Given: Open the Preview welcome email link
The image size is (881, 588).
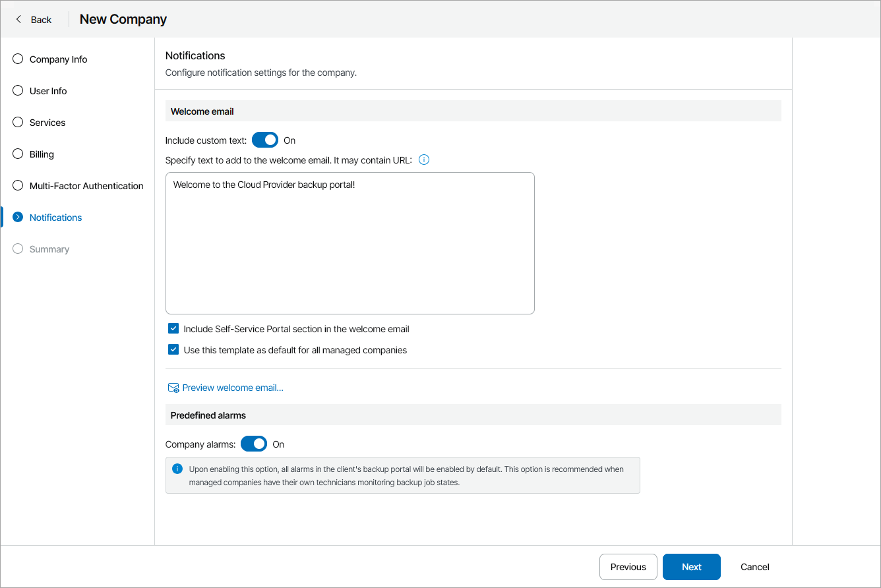Looking at the screenshot, I should [x=232, y=387].
